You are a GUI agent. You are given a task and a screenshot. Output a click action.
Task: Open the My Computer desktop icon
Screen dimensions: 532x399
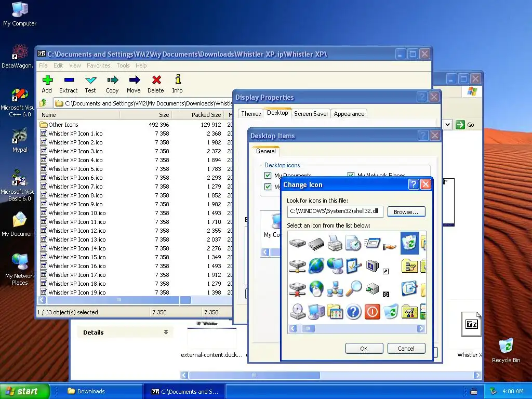pos(20,14)
